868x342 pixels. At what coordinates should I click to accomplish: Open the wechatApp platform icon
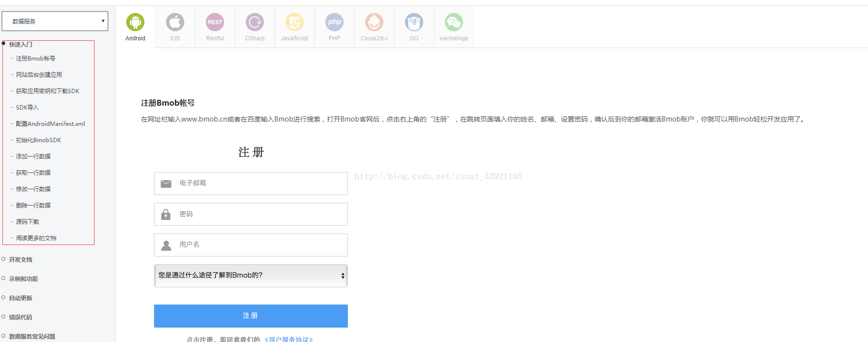(454, 22)
